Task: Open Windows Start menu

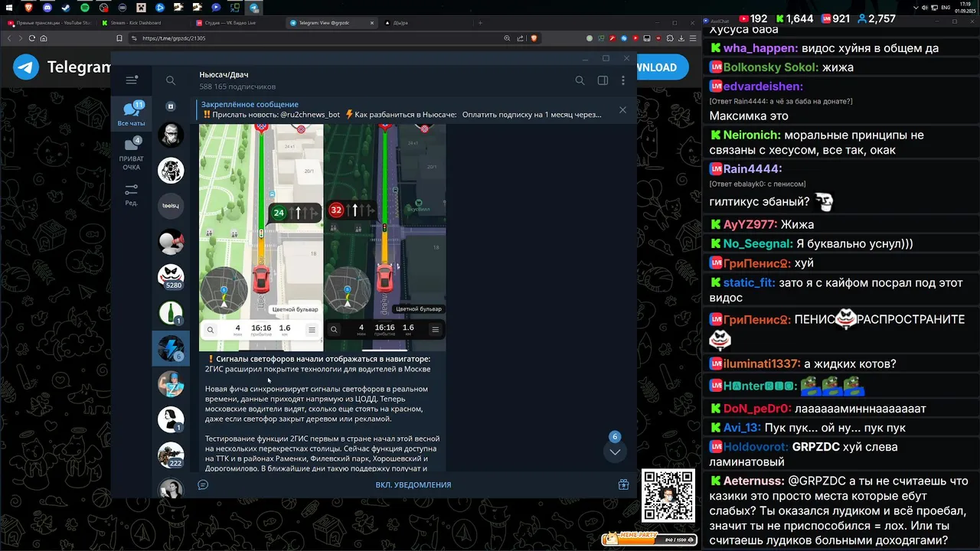Action: pos(10,7)
